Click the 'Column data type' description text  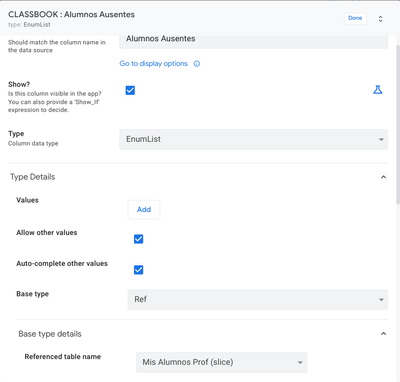point(33,144)
